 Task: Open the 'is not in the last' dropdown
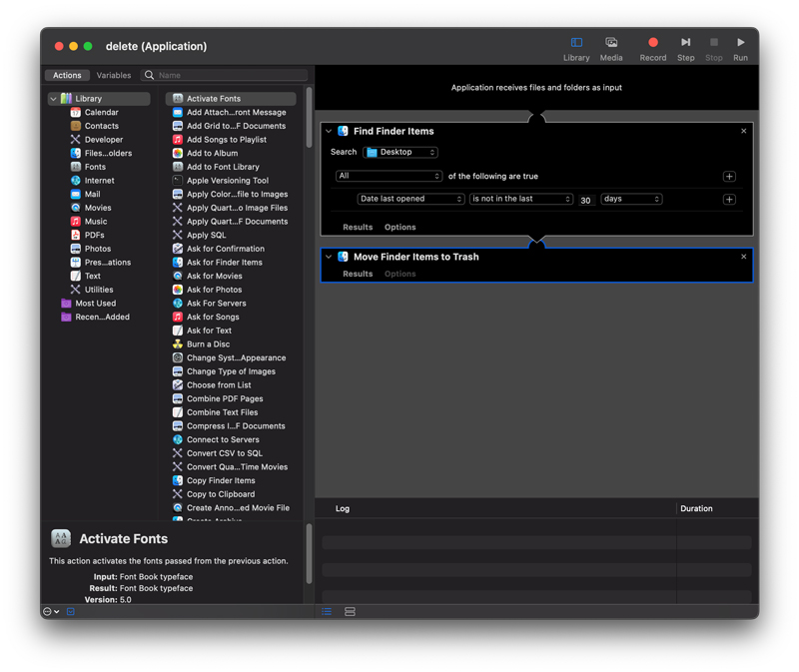click(x=521, y=200)
